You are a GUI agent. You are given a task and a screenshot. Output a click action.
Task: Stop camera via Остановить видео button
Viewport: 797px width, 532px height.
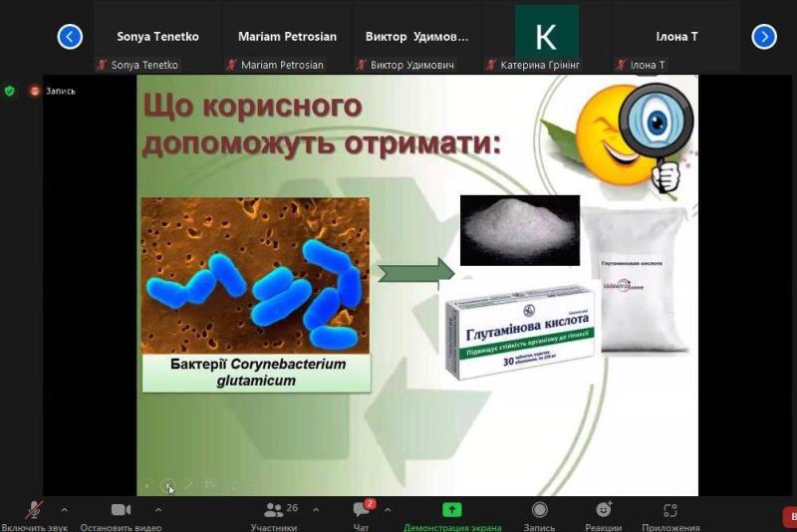coord(121,516)
